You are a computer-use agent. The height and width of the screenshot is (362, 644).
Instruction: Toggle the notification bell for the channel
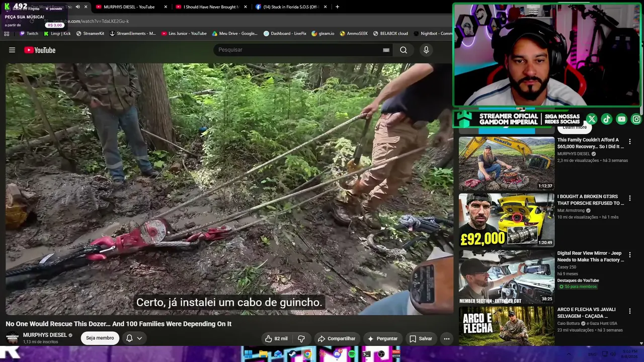point(129,338)
